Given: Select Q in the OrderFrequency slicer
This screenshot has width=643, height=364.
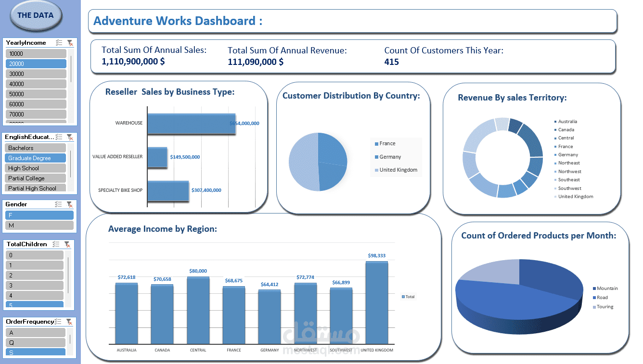Looking at the screenshot, I should (x=36, y=342).
